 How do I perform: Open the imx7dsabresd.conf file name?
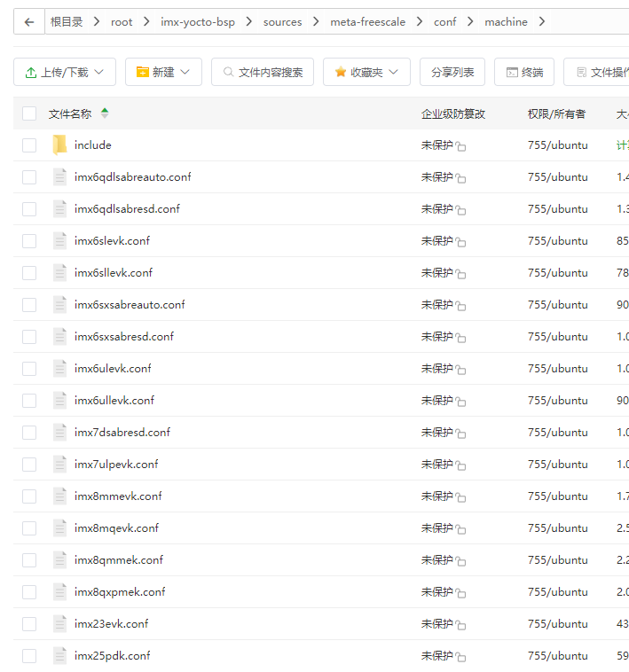coord(122,433)
